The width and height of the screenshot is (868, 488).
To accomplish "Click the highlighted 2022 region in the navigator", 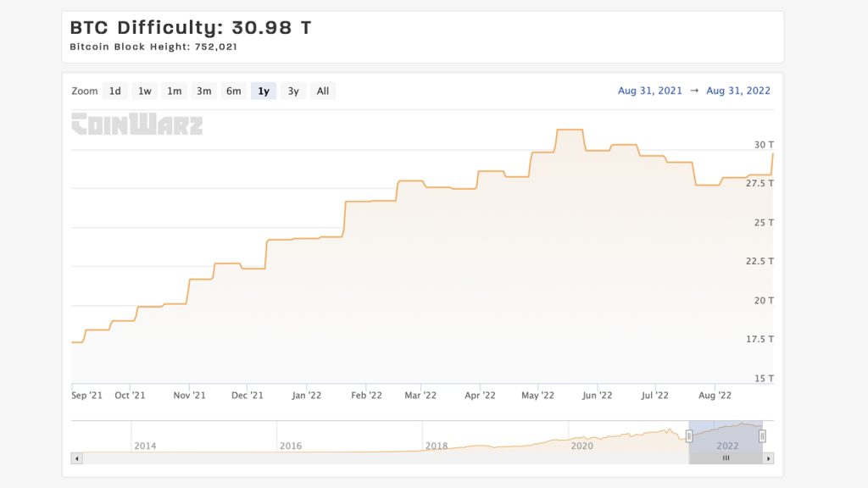I will (x=726, y=435).
